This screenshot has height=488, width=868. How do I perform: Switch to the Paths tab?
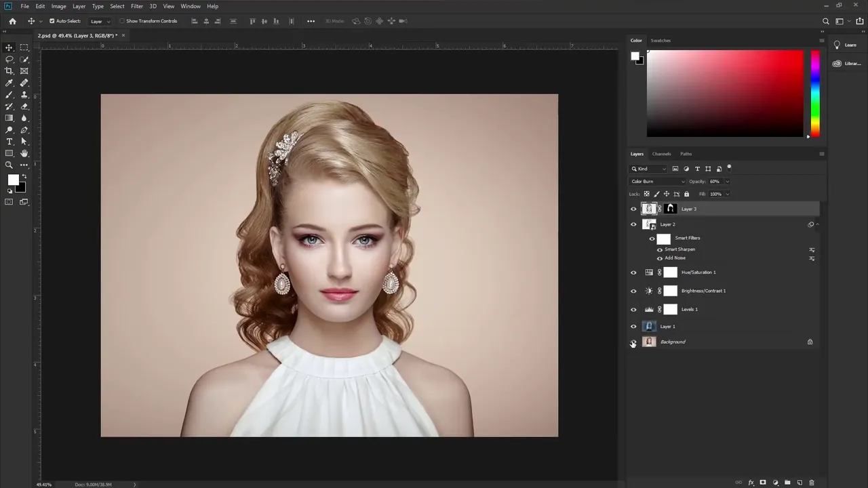point(686,154)
